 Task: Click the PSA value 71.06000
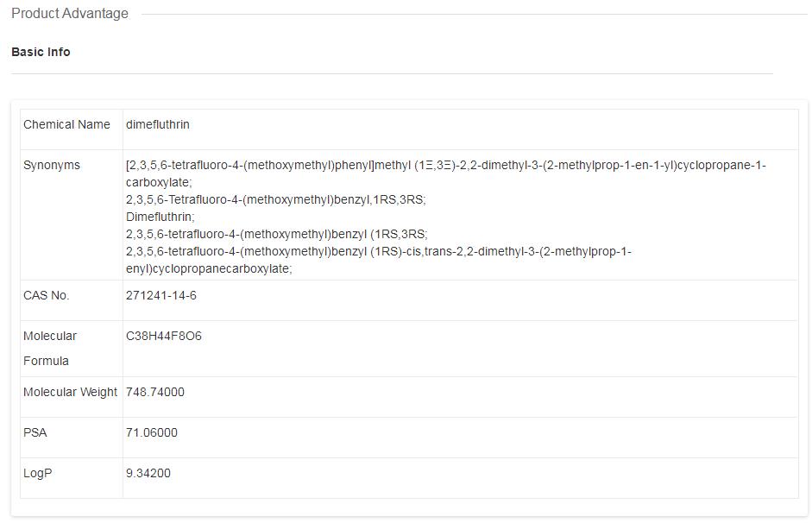(x=152, y=432)
